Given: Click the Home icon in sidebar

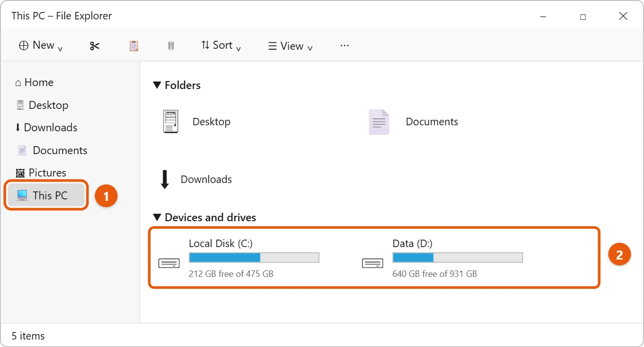Looking at the screenshot, I should click(x=18, y=83).
